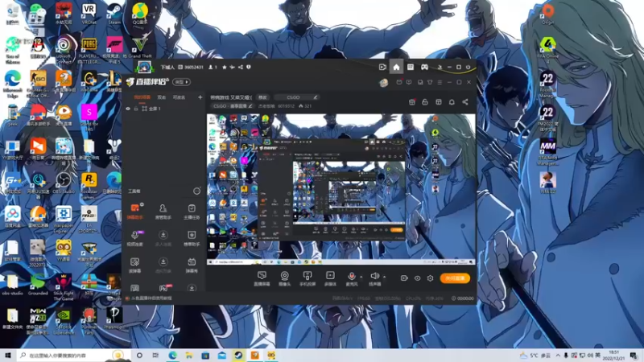
Task: Open Origin desktop shortcut
Action: pyautogui.click(x=547, y=14)
